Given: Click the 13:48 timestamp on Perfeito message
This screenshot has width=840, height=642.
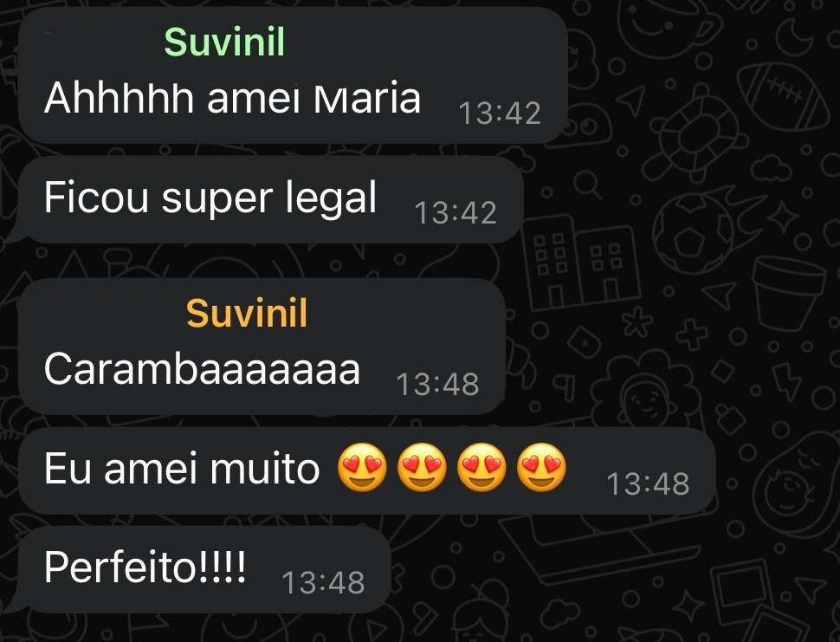Looking at the screenshot, I should click(x=324, y=582).
